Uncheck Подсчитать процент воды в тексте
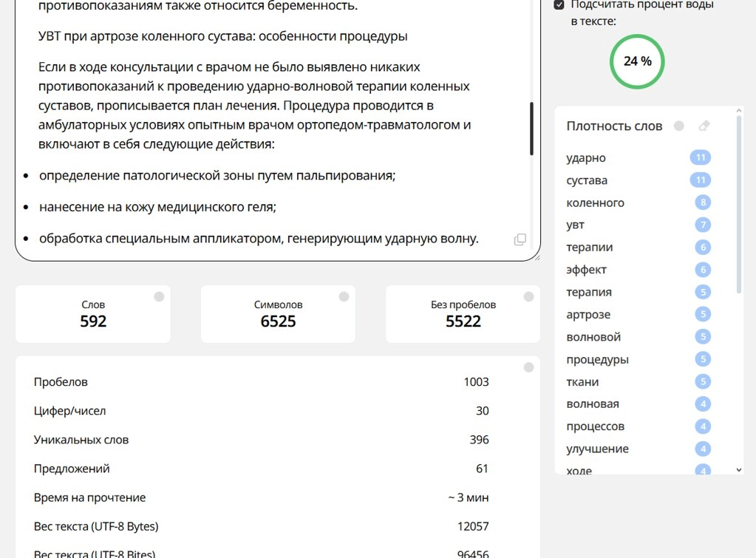Viewport: 756px width, 558px height. (x=559, y=4)
